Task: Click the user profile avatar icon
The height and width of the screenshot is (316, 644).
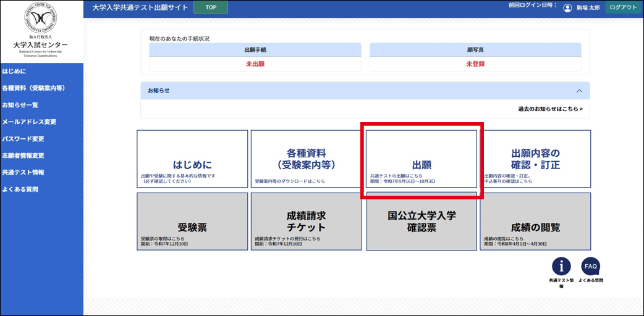Action: [567, 8]
